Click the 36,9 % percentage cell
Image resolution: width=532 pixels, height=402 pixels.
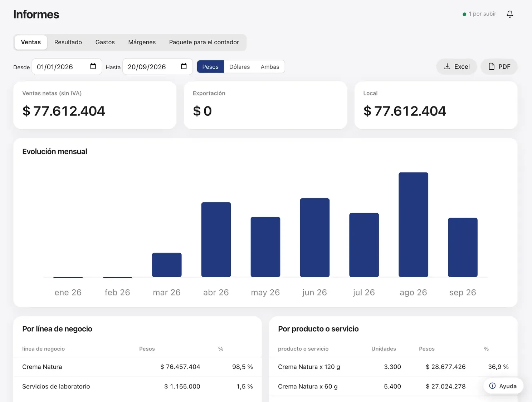(498, 367)
